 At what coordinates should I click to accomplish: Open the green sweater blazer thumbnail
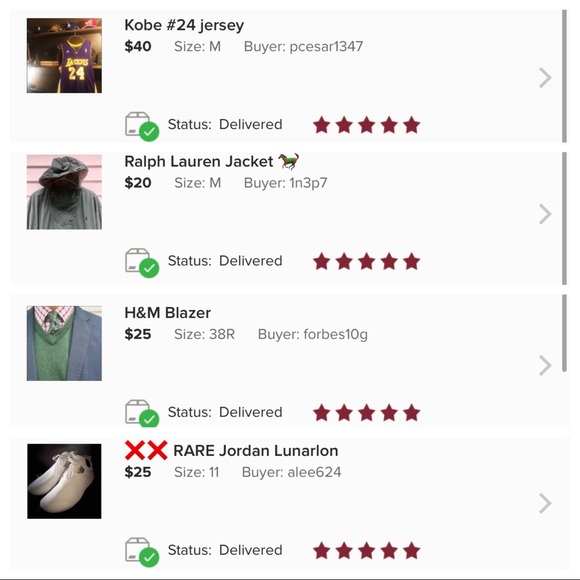(x=64, y=343)
